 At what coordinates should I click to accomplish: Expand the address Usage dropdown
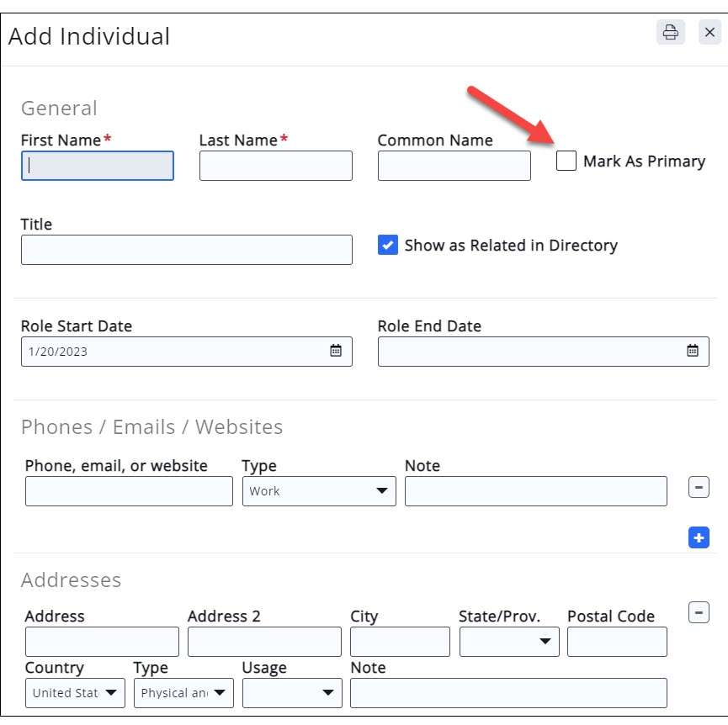(x=292, y=693)
